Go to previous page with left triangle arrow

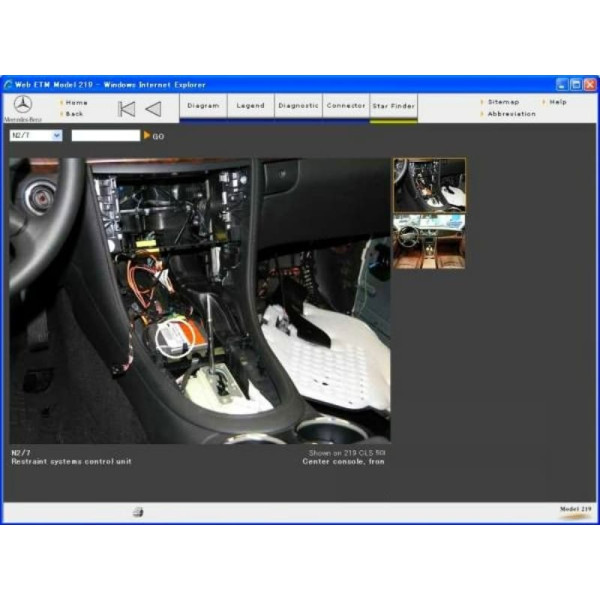[153, 109]
